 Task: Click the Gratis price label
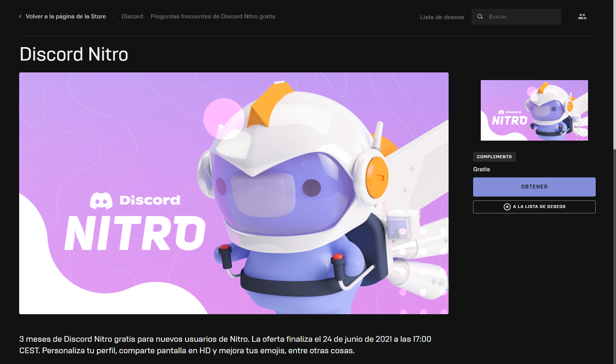coord(481,169)
